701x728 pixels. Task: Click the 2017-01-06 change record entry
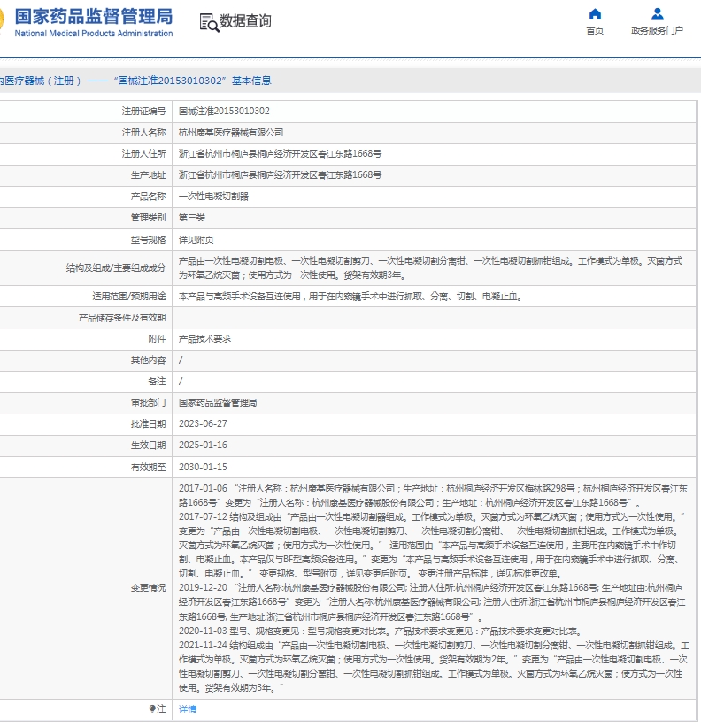(x=434, y=495)
